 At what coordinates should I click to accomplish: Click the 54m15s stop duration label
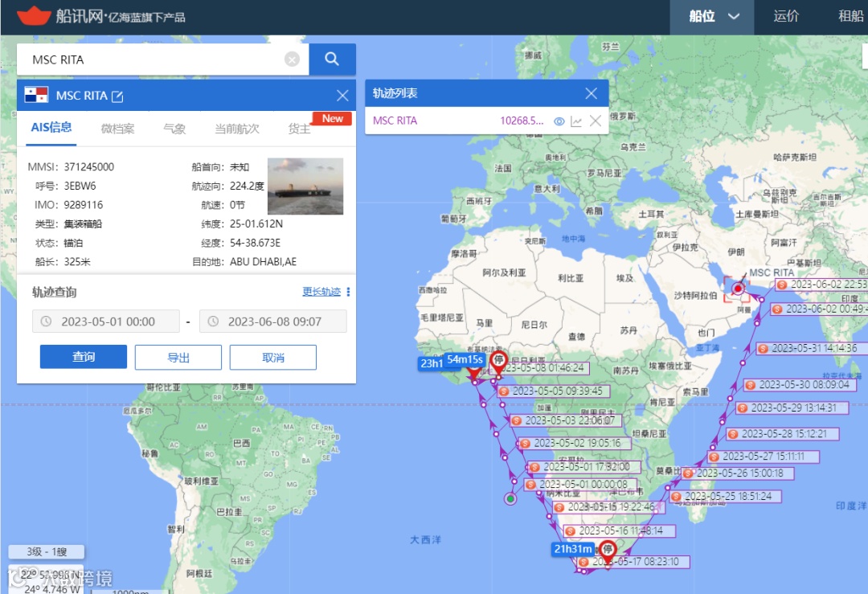[465, 360]
